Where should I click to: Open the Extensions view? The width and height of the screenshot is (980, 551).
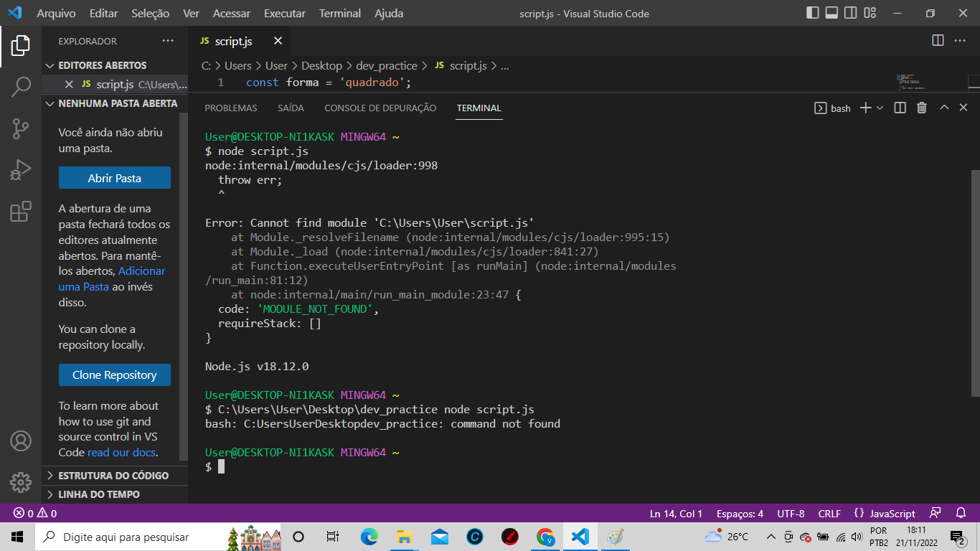pyautogui.click(x=20, y=212)
